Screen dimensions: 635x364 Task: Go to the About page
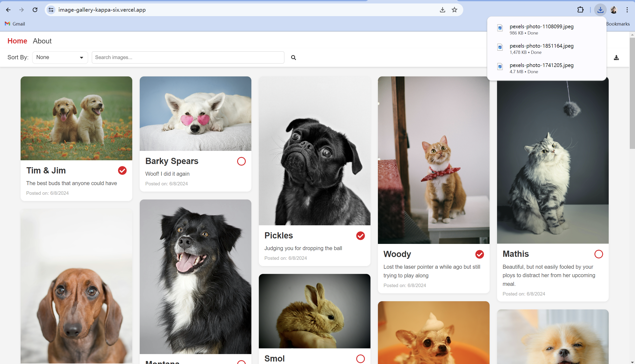tap(42, 41)
